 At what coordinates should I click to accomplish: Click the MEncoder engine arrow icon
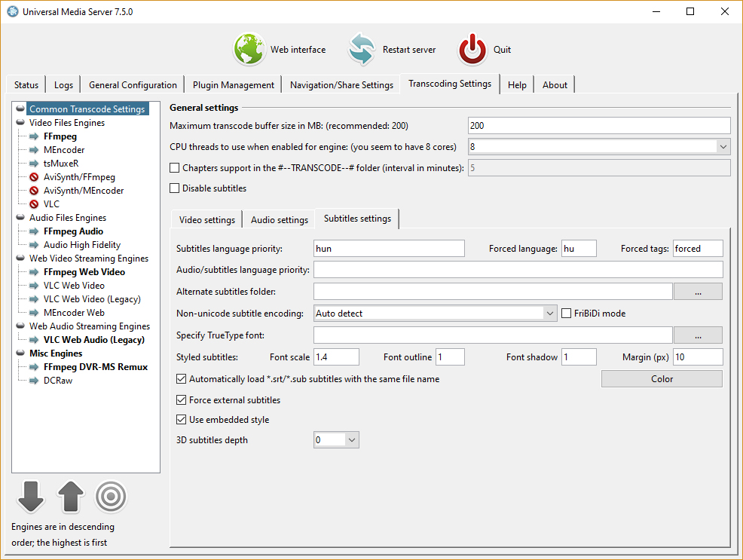pyautogui.click(x=34, y=150)
